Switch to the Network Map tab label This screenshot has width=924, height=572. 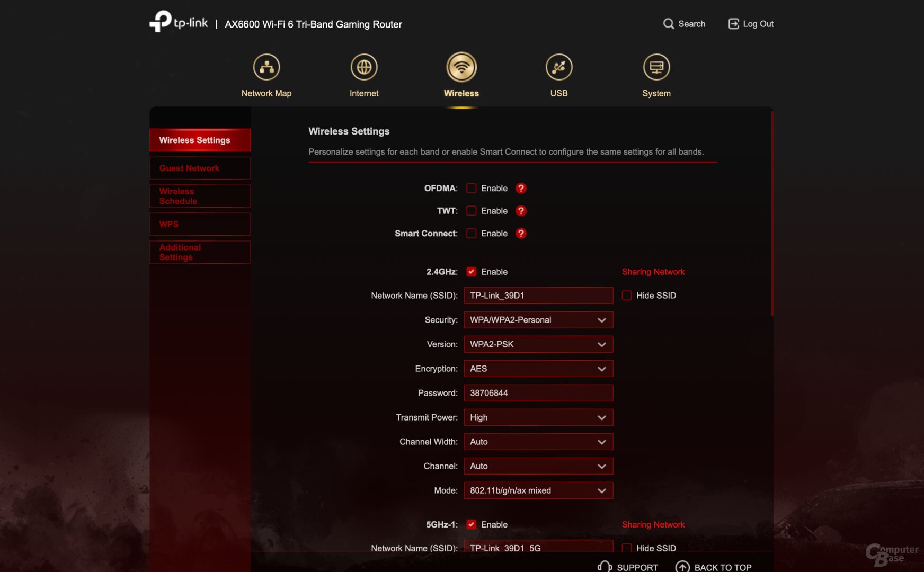click(x=266, y=93)
